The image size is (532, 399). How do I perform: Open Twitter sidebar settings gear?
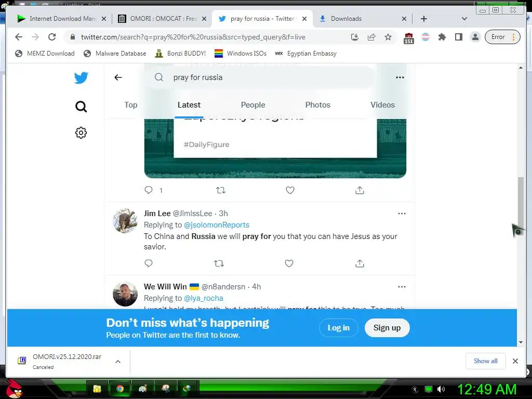click(81, 132)
